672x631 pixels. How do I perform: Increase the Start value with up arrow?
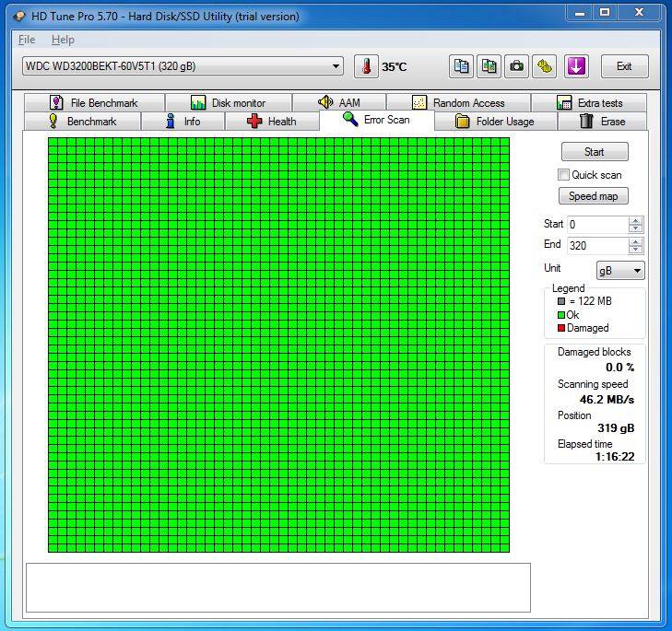635,220
